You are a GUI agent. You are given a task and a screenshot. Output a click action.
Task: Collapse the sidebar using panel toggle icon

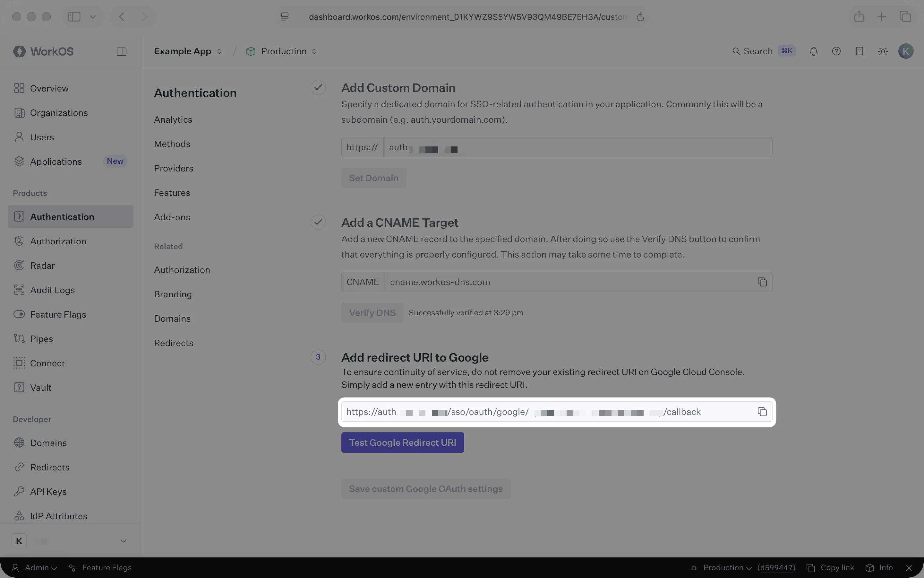pyautogui.click(x=121, y=51)
